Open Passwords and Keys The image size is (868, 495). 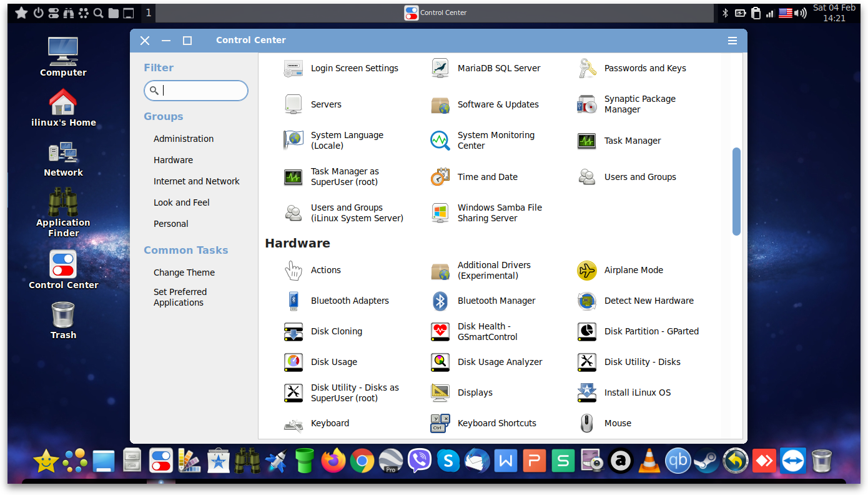point(632,68)
